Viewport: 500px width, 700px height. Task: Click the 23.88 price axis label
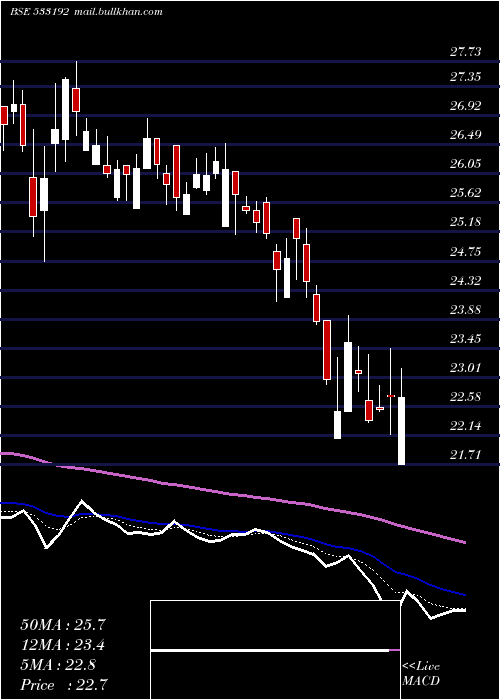(466, 310)
